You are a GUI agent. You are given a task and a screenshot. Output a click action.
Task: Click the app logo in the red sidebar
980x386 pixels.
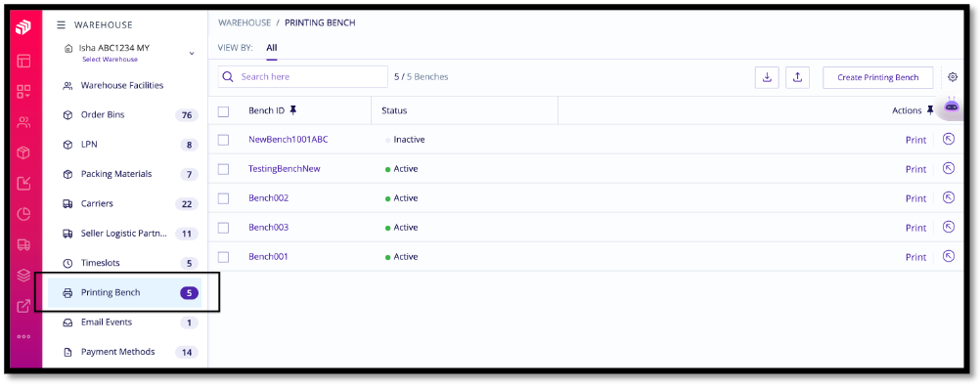point(23,28)
